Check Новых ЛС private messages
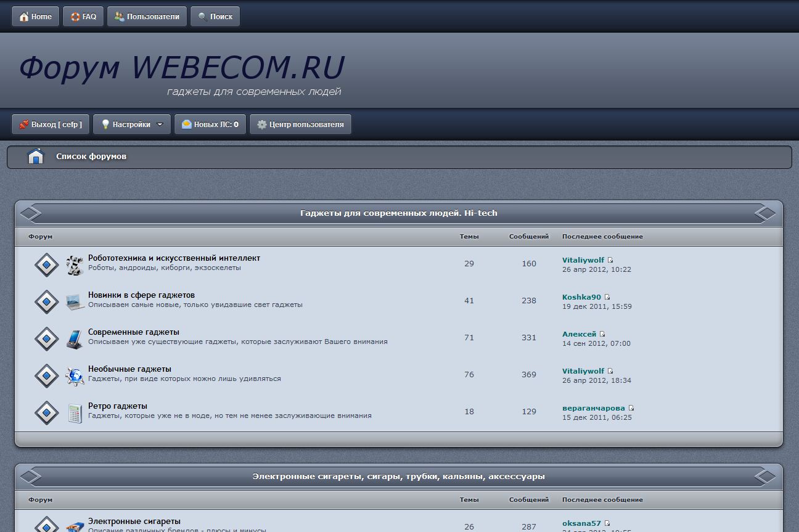 [210, 125]
